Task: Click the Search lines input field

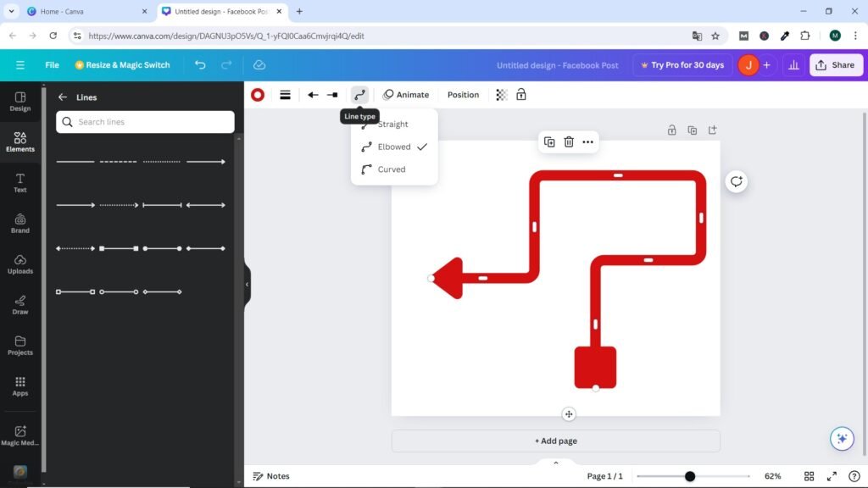Action: coord(153,122)
